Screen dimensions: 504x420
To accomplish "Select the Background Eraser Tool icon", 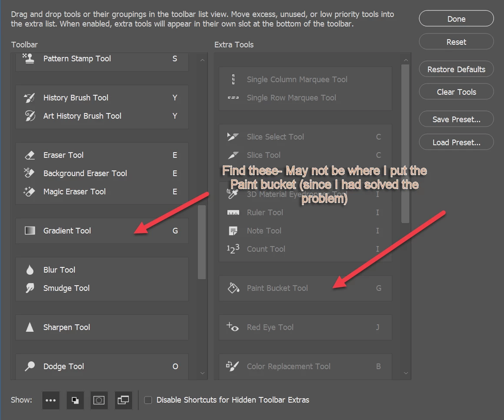I will pyautogui.click(x=29, y=173).
